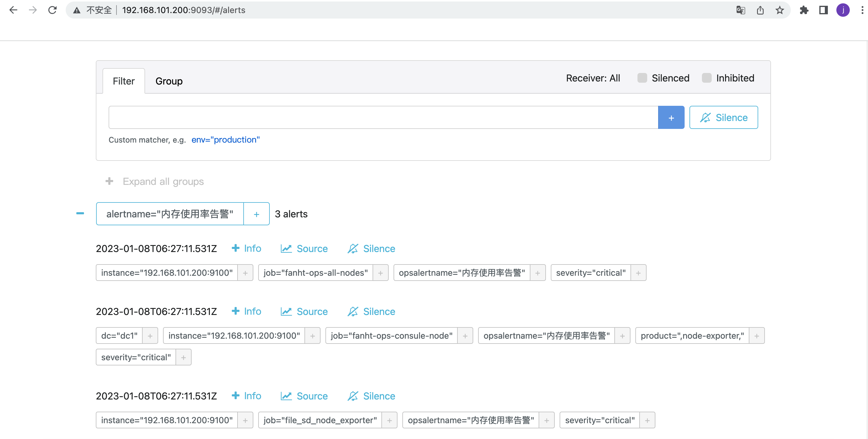Switch to the Group tab

169,81
